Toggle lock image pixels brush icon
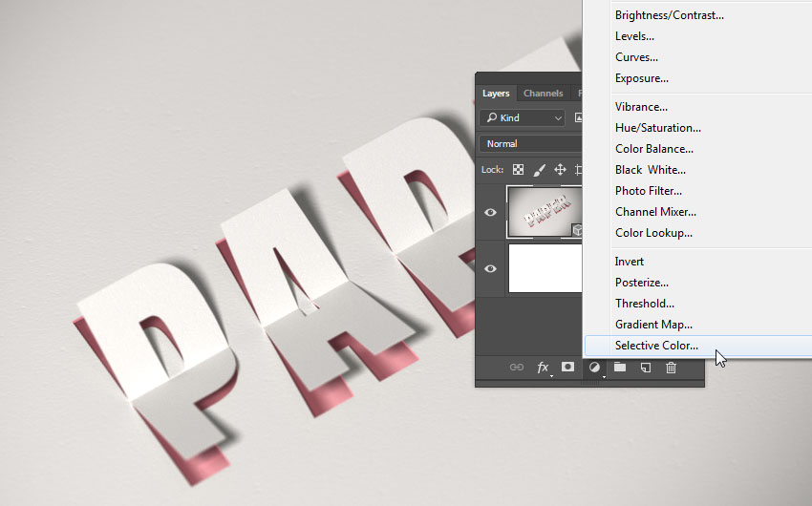Viewport: 812px width, 506px height. (x=539, y=170)
